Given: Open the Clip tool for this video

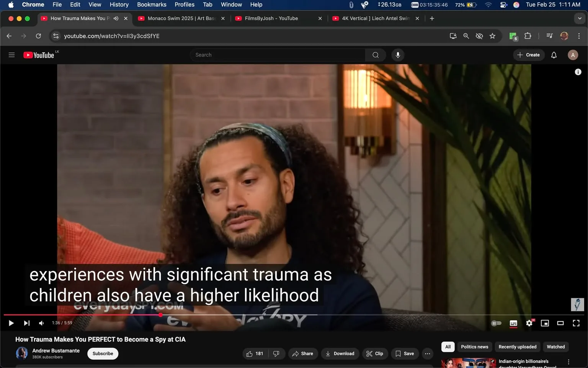Looking at the screenshot, I should coord(375,353).
